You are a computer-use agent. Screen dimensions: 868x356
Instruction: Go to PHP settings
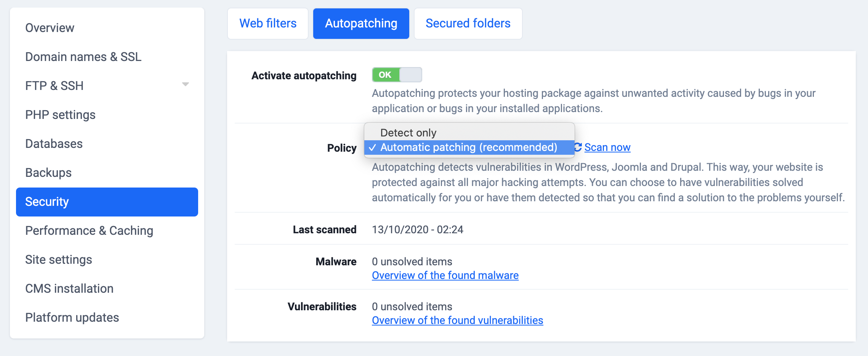pos(60,114)
